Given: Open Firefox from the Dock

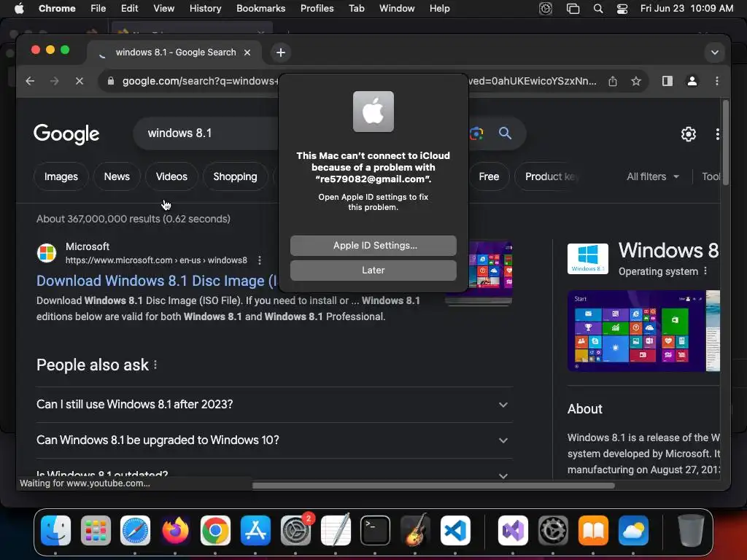Looking at the screenshot, I should pos(175,531).
